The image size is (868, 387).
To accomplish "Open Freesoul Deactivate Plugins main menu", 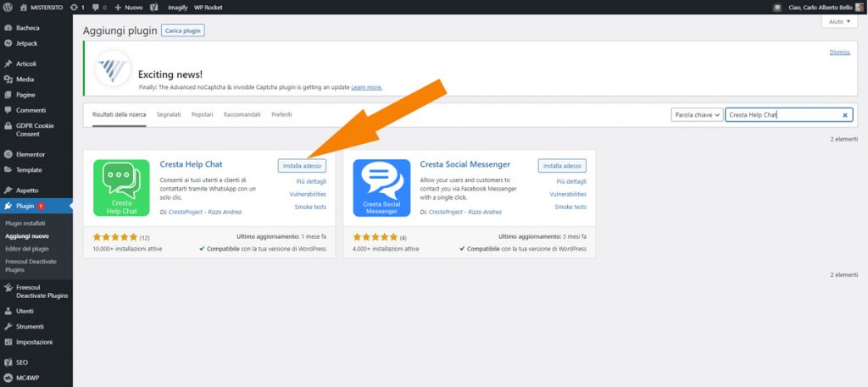I will point(42,291).
